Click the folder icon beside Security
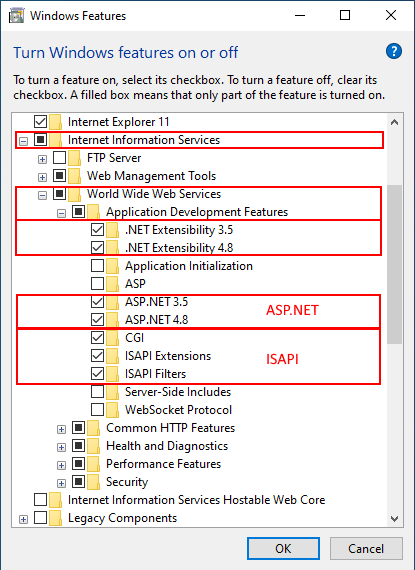The image size is (415, 570). tap(93, 482)
